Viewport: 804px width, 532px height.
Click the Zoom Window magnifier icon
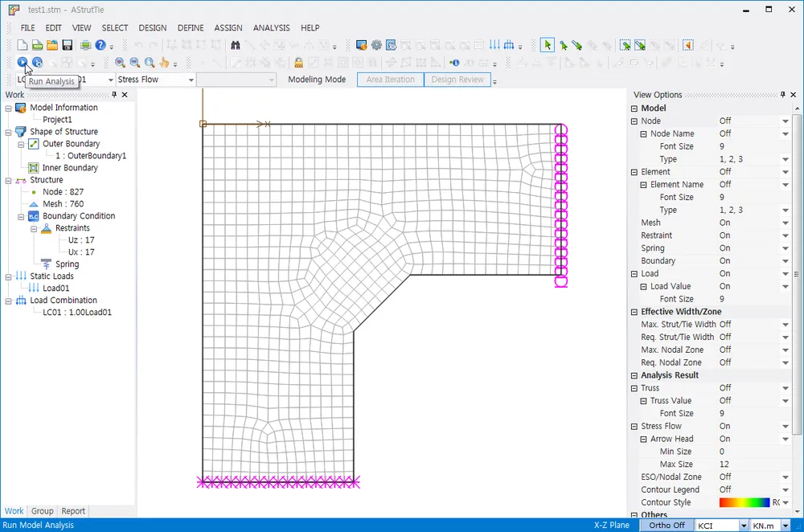tap(150, 63)
